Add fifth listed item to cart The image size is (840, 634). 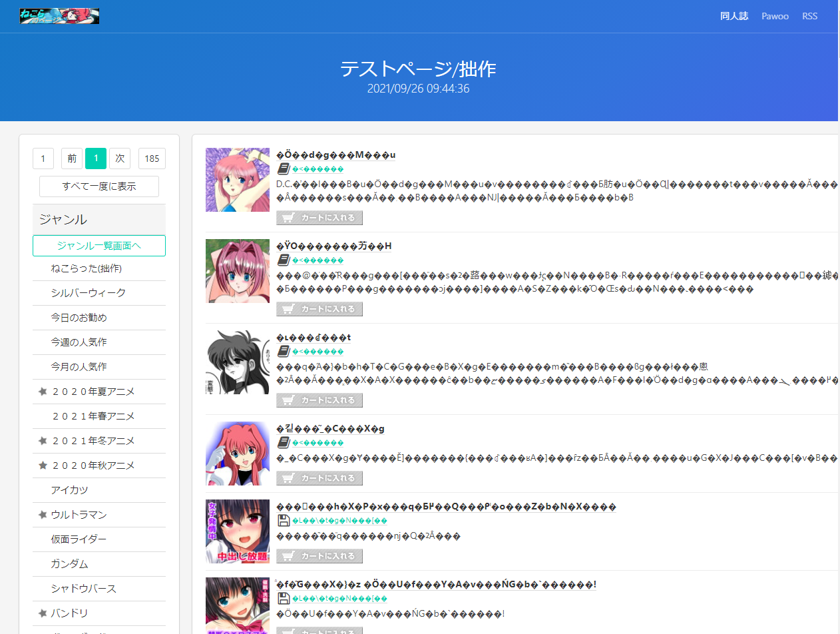click(319, 556)
